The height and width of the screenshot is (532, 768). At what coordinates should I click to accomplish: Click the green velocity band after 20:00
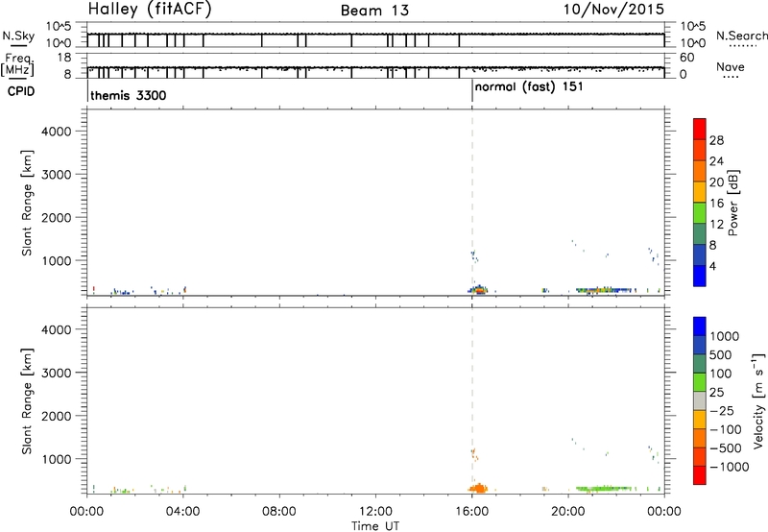(605, 489)
